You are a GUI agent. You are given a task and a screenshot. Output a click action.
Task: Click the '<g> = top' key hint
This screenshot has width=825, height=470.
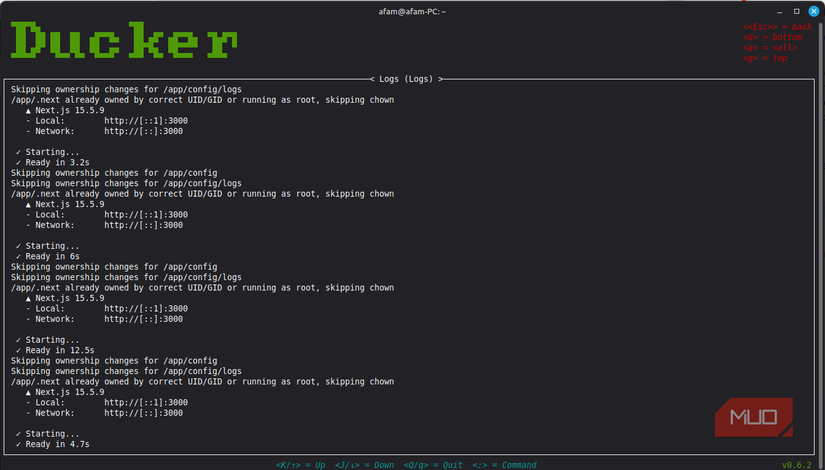click(765, 58)
